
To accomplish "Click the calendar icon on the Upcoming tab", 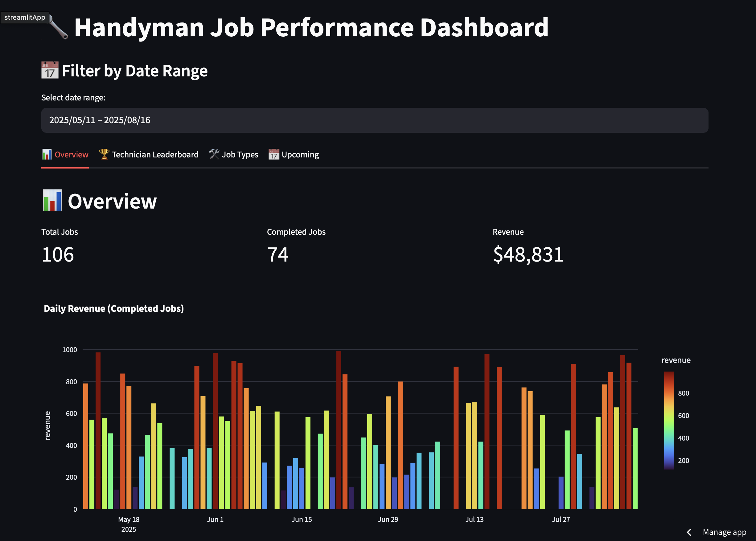I will 273,154.
